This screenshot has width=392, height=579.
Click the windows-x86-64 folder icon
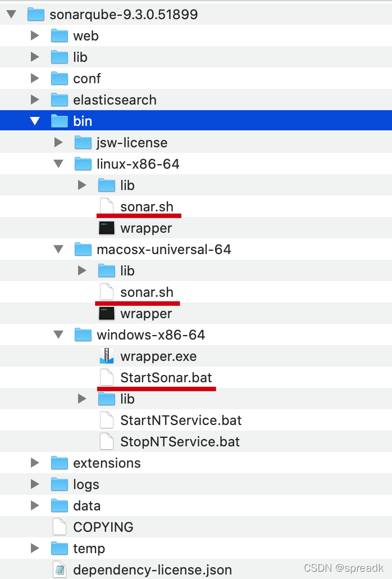83,335
